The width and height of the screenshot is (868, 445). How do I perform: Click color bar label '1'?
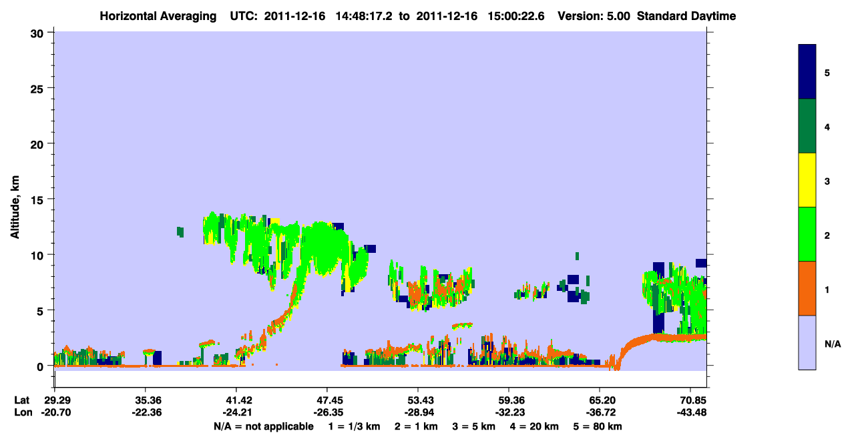coord(827,289)
